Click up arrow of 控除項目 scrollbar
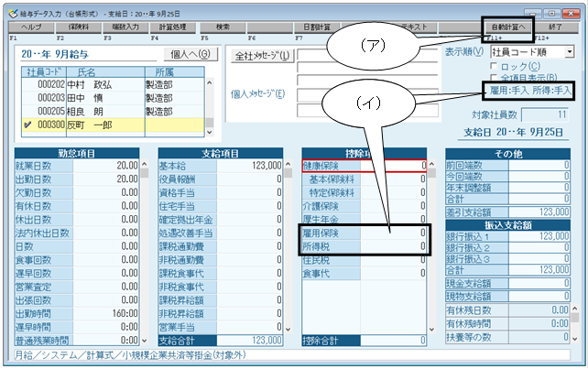The width and height of the screenshot is (588, 369). (431, 164)
